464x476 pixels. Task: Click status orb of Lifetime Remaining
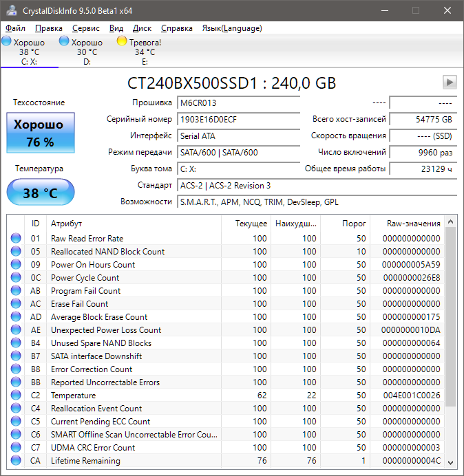16,460
